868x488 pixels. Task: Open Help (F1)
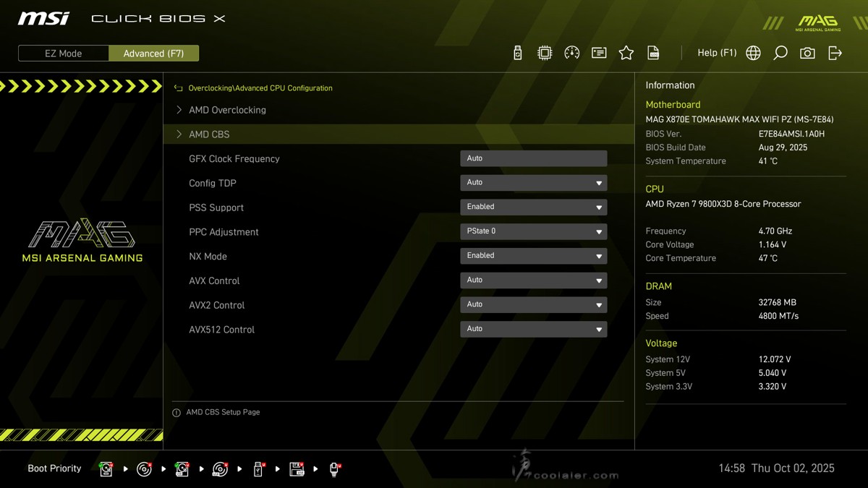point(717,53)
